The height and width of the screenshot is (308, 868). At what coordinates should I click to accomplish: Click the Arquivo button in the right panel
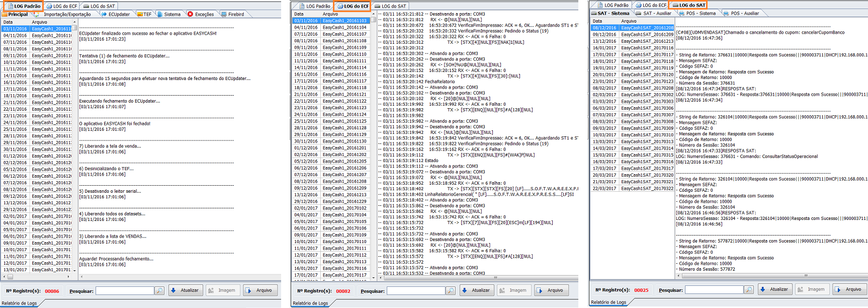coord(850,289)
